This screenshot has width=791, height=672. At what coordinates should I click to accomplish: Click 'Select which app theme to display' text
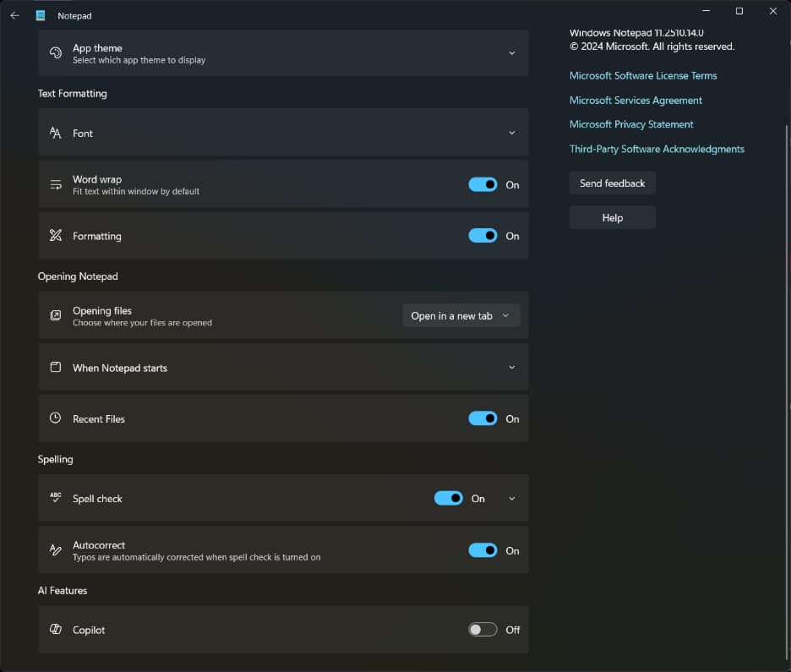pyautogui.click(x=139, y=60)
